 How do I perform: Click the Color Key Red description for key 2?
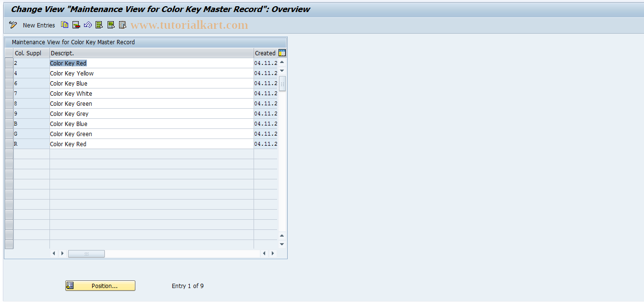(x=152, y=63)
